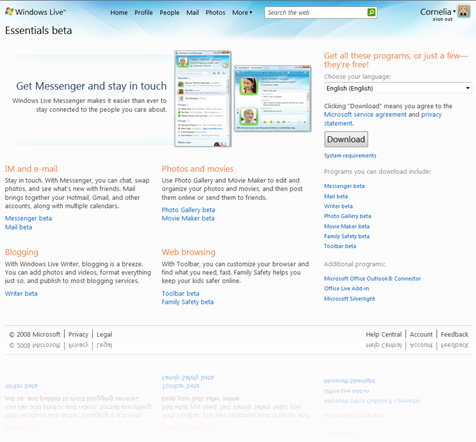Select Family Safety beta in download programs list

[347, 236]
